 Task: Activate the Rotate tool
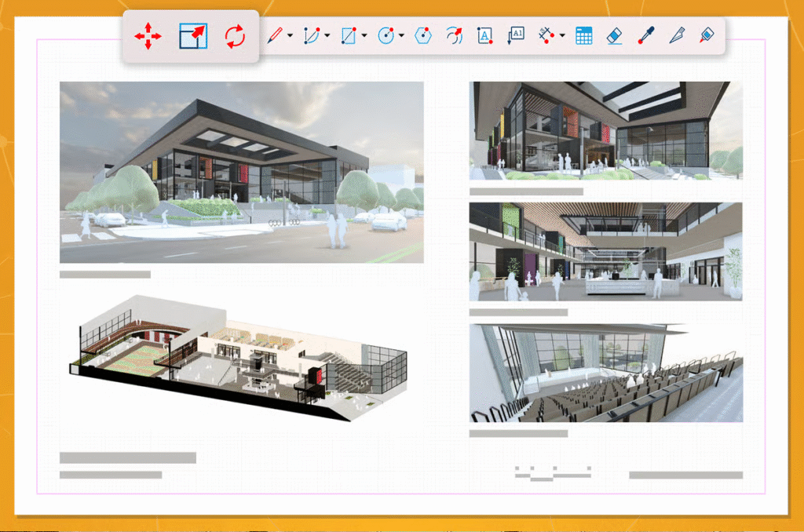point(235,36)
